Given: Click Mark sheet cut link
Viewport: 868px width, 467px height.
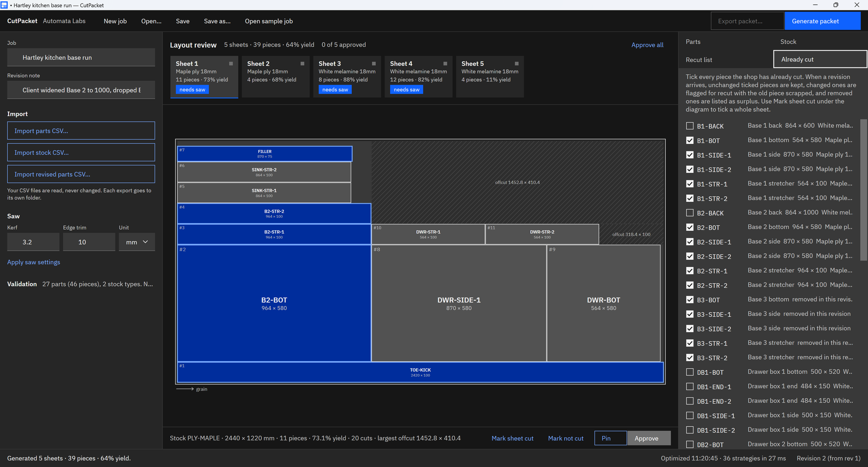Looking at the screenshot, I should point(513,438).
